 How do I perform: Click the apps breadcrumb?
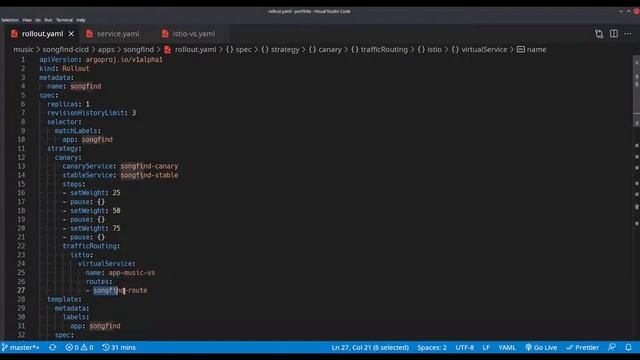coord(106,49)
